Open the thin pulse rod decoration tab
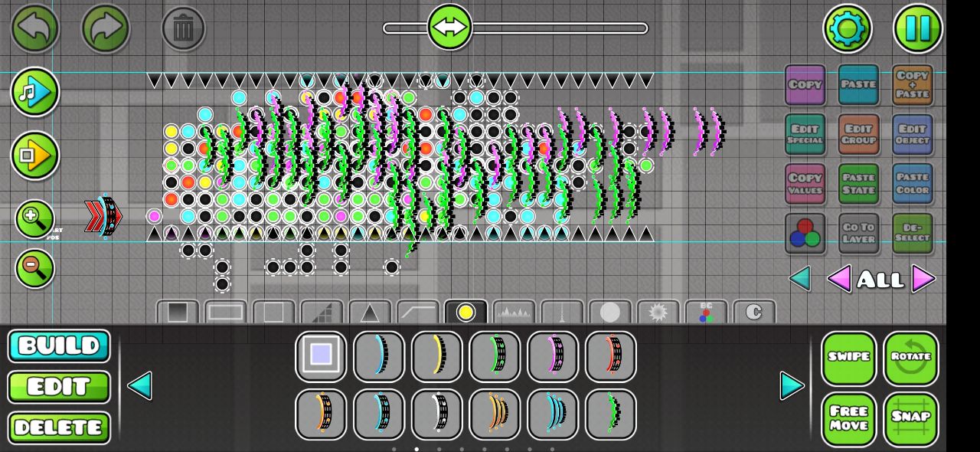This screenshot has height=452, width=980. tap(562, 312)
